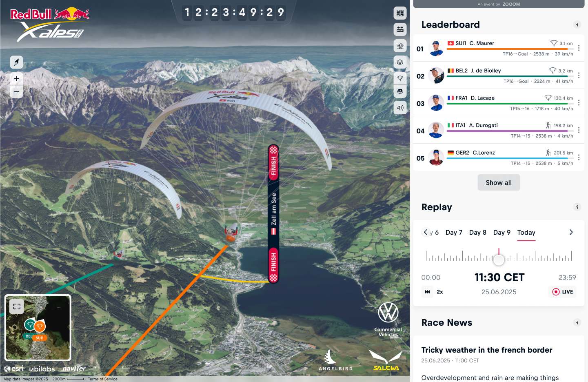This screenshot has height=382, width=588.
Task: Zoom out on the map
Action: coord(16,91)
